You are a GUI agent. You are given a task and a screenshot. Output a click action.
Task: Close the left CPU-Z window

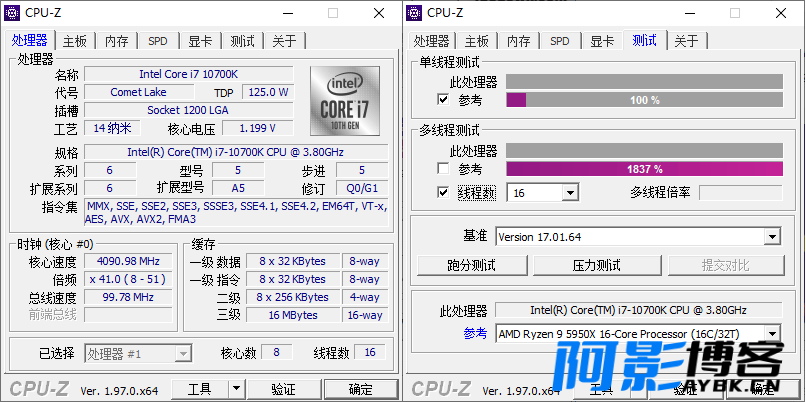click(x=379, y=13)
